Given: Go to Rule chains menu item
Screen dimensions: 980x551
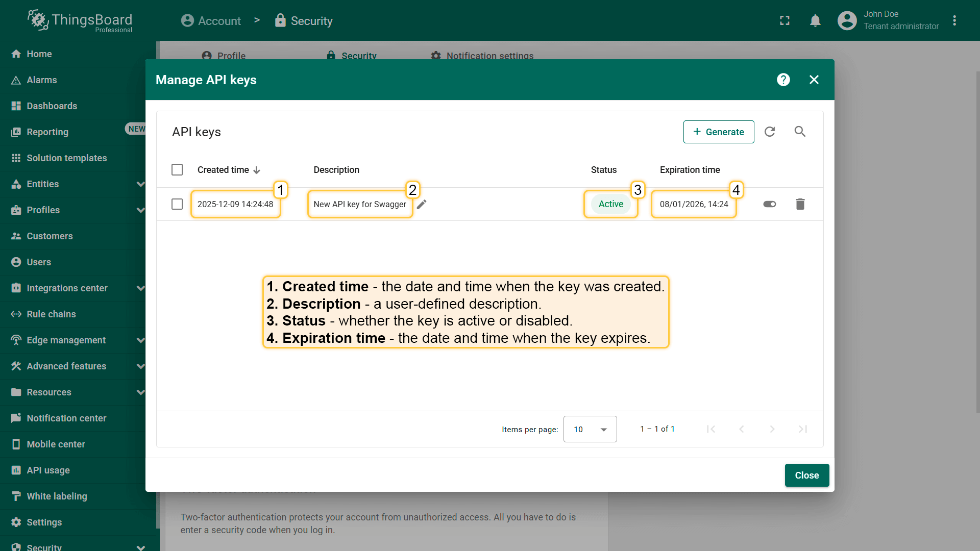Looking at the screenshot, I should [51, 314].
